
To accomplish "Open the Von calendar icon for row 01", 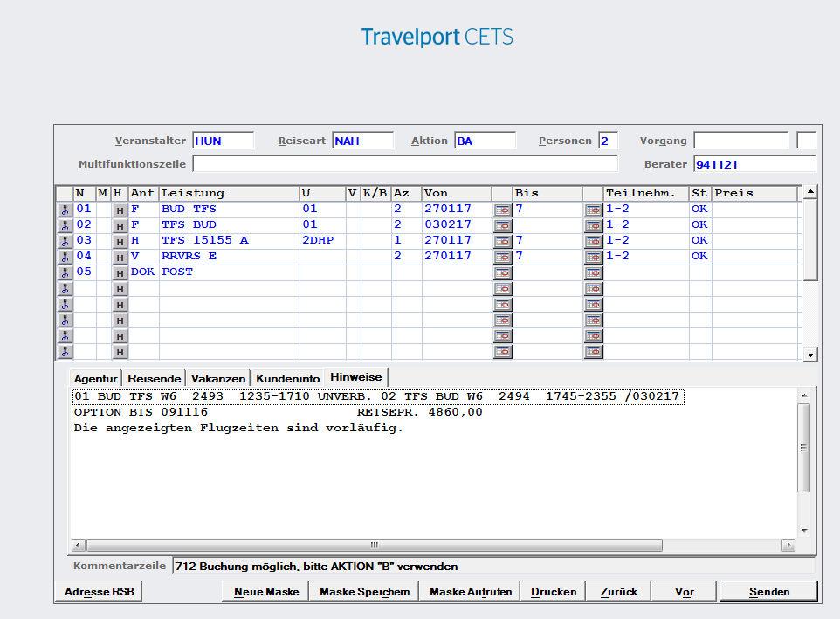I will click(x=502, y=210).
